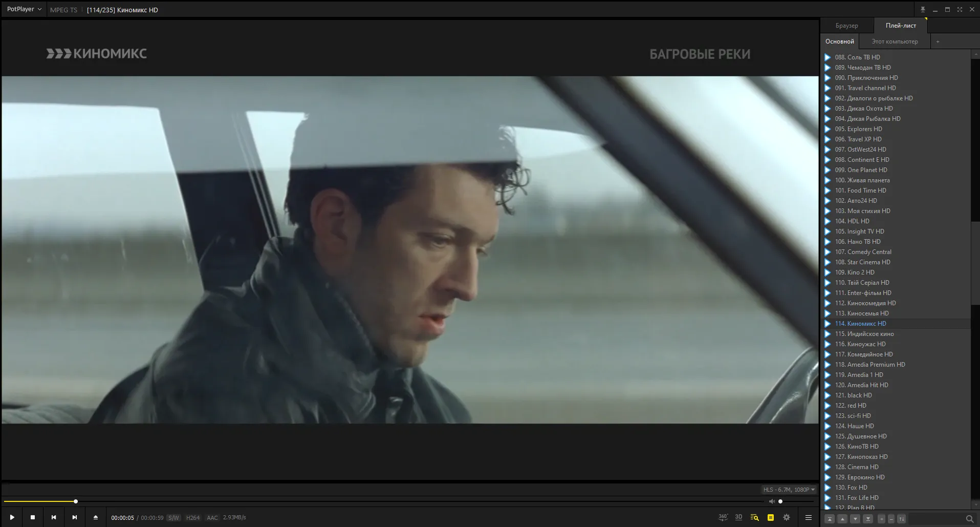Skip to the next playlist item
The image size is (980, 527).
click(75, 517)
